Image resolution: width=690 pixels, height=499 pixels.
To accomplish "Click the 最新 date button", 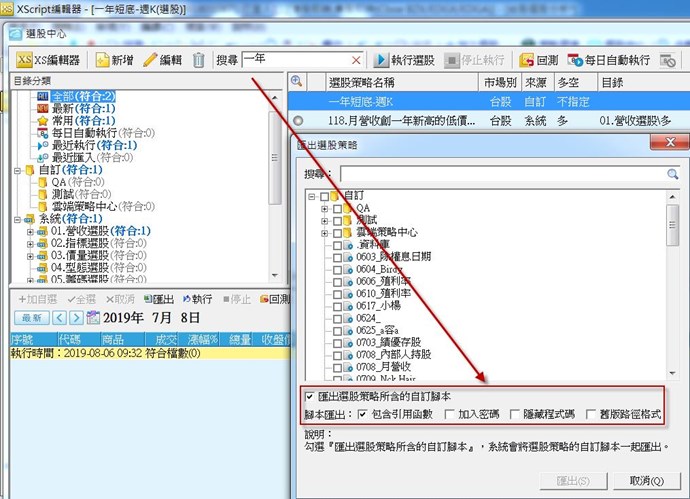I will pos(32,317).
